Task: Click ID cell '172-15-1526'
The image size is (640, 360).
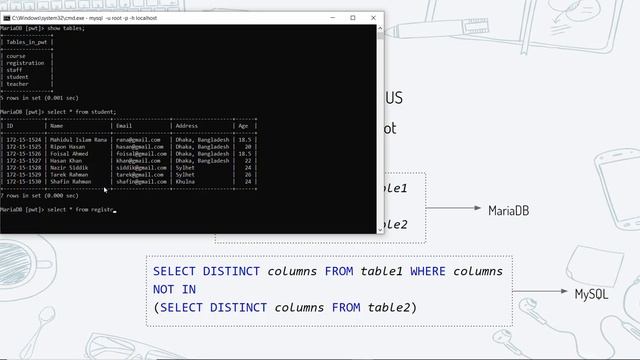Action: point(24,153)
